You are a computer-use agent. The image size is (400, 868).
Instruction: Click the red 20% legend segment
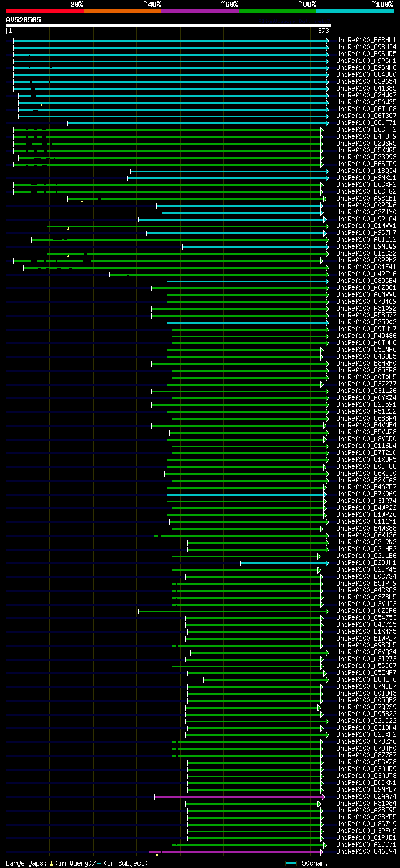(45, 11)
